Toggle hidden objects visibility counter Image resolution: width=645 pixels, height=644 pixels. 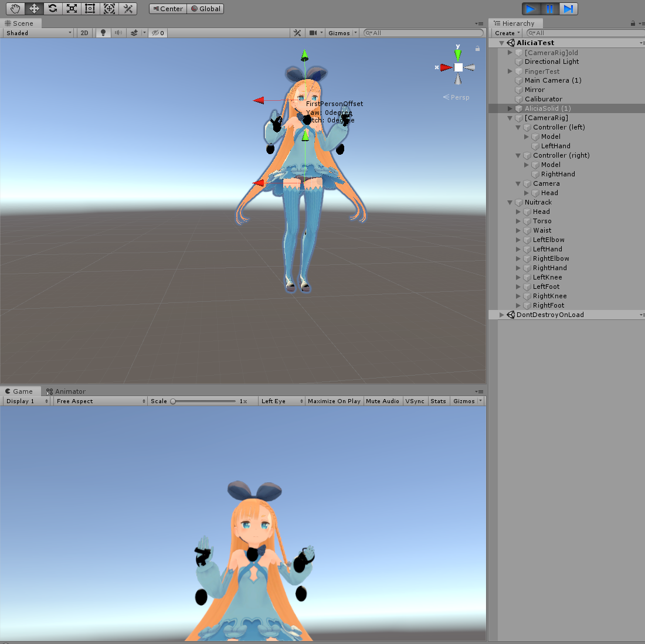(x=158, y=33)
